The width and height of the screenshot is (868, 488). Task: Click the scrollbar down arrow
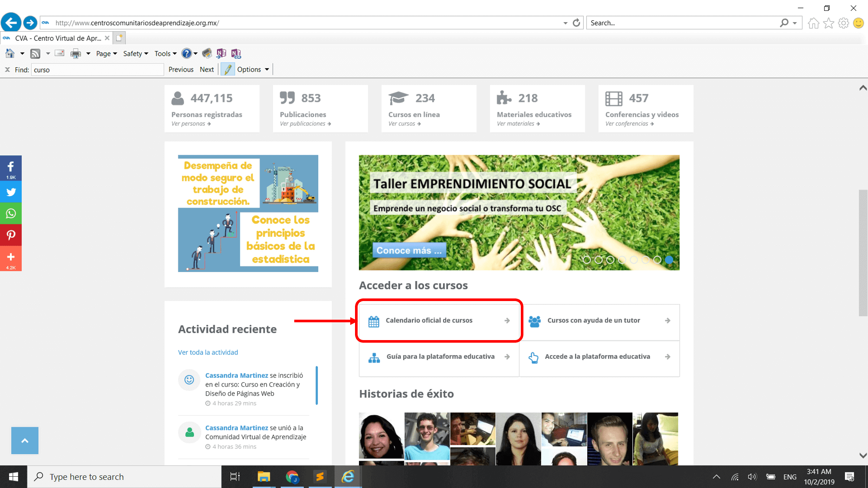pyautogui.click(x=863, y=455)
